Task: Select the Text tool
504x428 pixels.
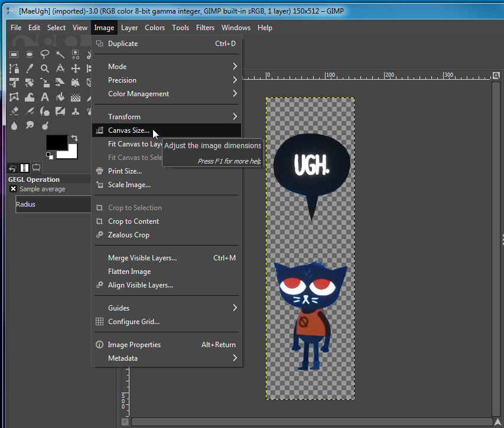Action: 45,97
